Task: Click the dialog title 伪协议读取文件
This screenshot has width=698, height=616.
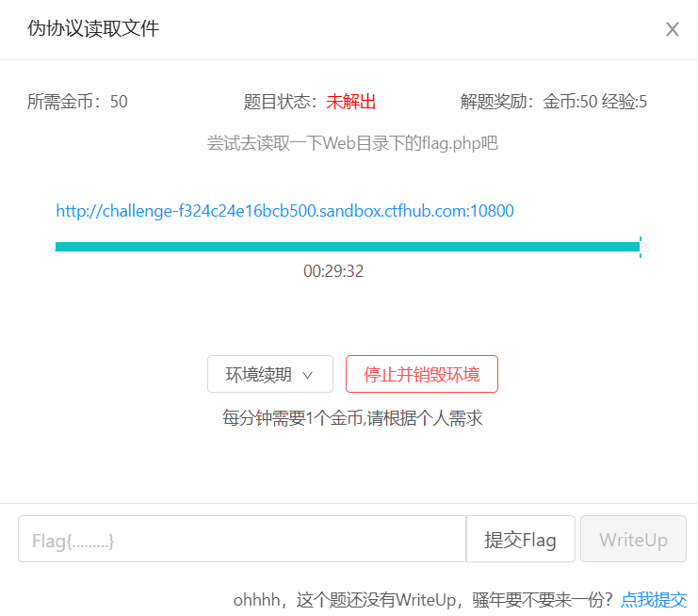Action: 93,29
